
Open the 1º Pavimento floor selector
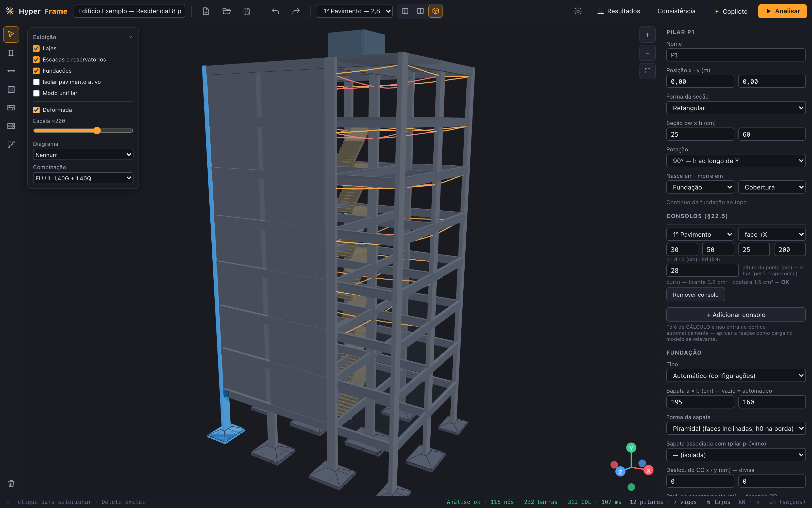click(355, 11)
